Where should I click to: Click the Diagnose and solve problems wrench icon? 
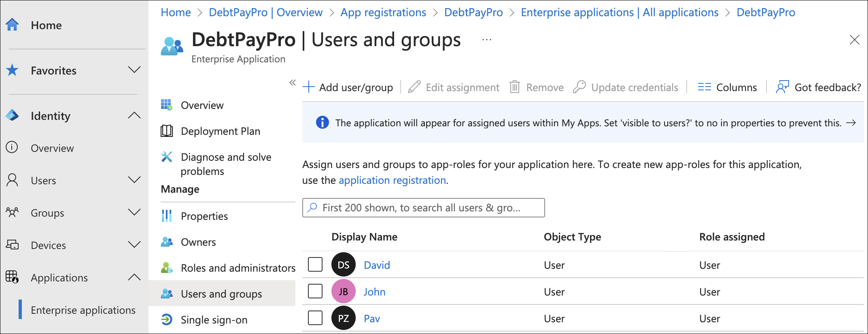click(x=167, y=157)
